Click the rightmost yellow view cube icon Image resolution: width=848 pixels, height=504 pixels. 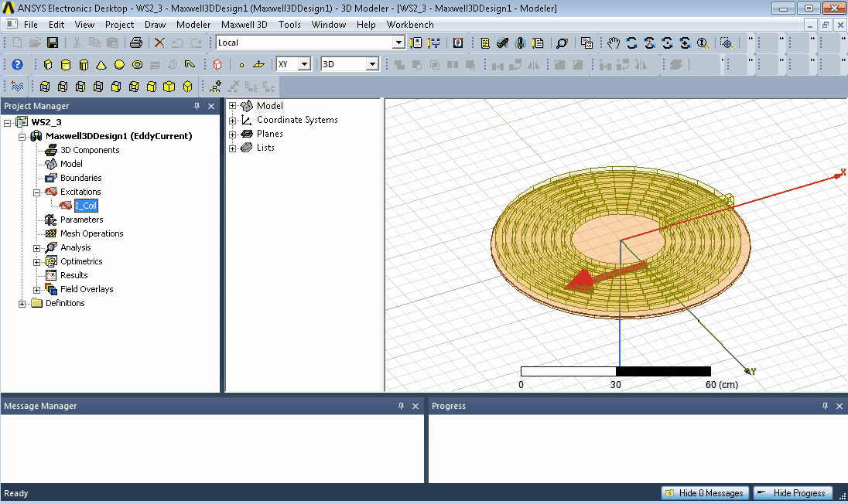pos(187,87)
